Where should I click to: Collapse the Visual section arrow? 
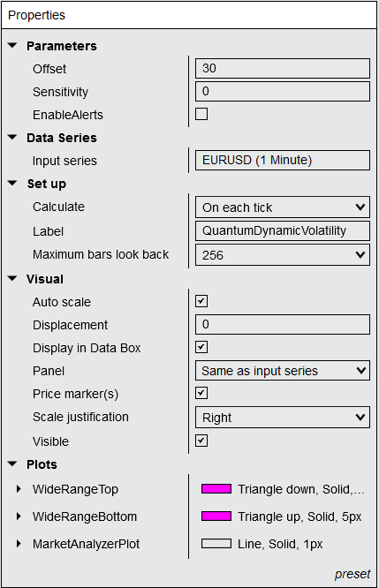coord(12,279)
